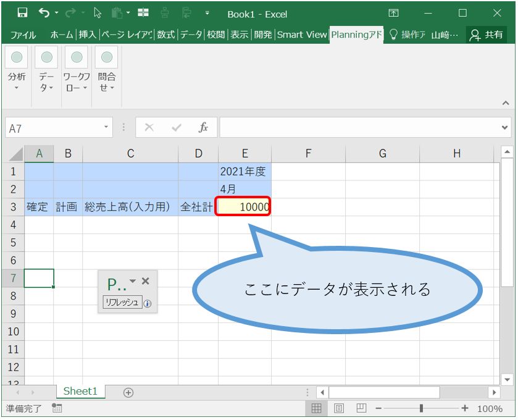The image size is (518, 420).
Task: Click the リフレッシュ button
Action: pos(122,303)
